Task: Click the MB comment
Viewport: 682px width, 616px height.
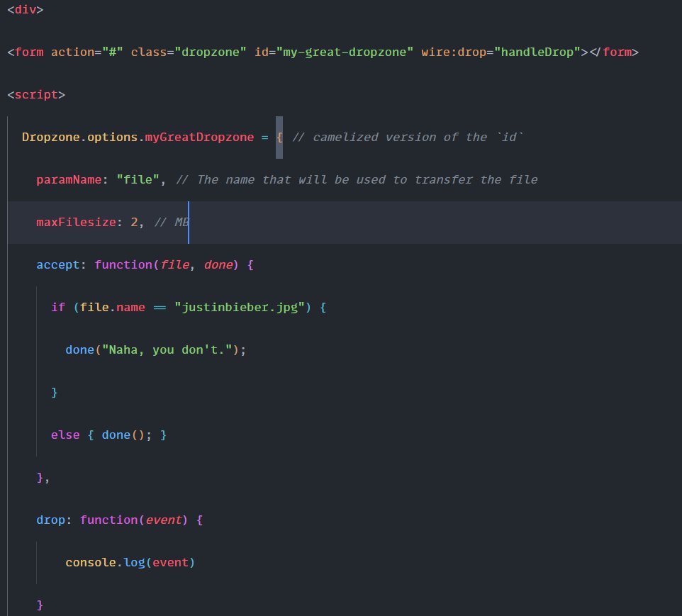Action: [x=172, y=223]
